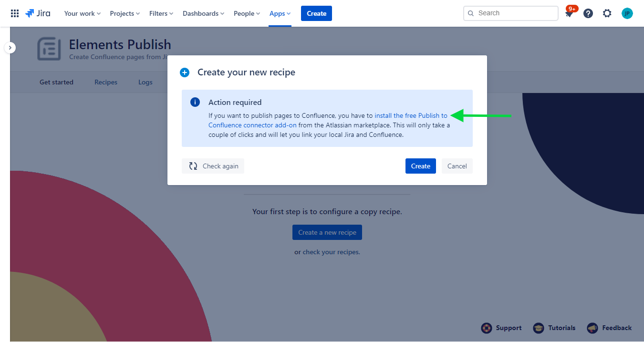Expand the Your work dropdown
This screenshot has height=342, width=644.
[82, 13]
